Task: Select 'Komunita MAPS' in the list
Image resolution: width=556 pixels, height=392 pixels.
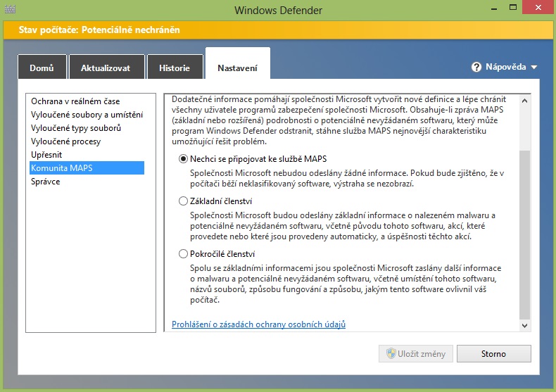Action: [x=87, y=168]
